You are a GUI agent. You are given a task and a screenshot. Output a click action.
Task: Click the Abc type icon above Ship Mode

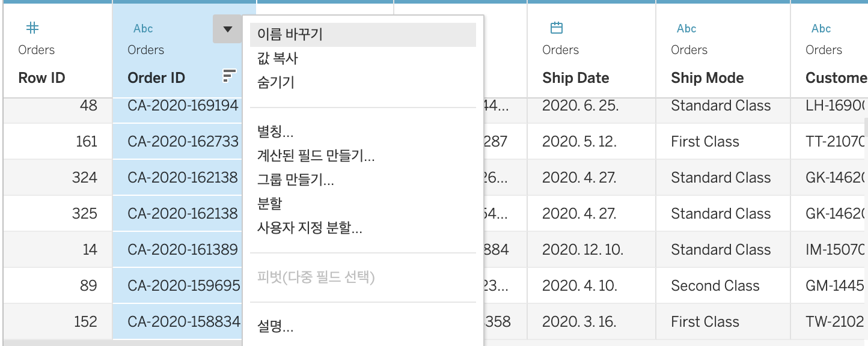coord(686,28)
